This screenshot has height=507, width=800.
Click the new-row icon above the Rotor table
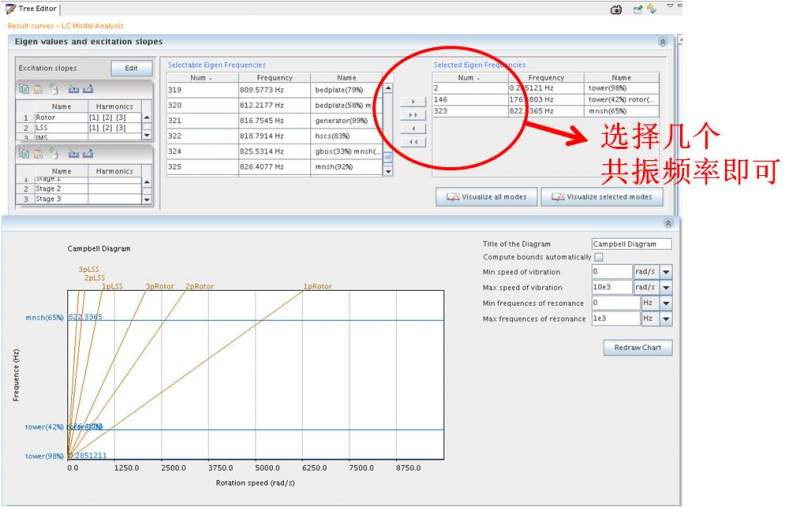[x=54, y=89]
